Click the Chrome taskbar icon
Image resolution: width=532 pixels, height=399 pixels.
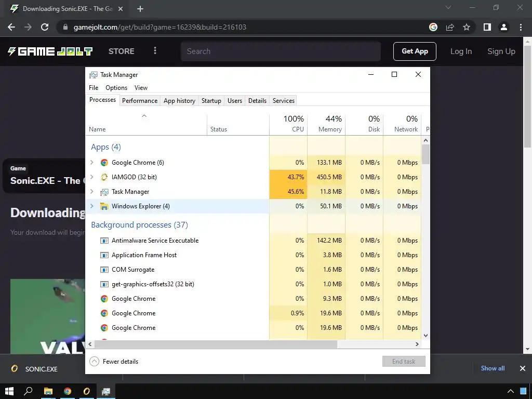[x=68, y=391]
